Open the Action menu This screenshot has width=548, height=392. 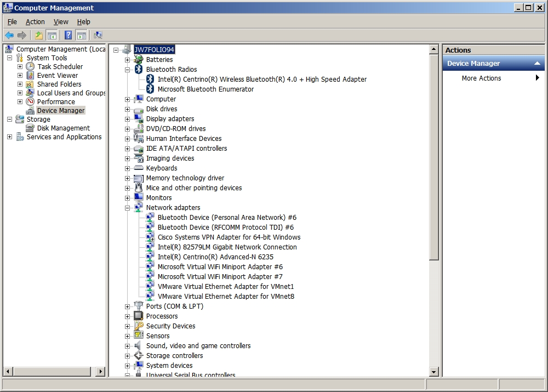click(x=35, y=22)
